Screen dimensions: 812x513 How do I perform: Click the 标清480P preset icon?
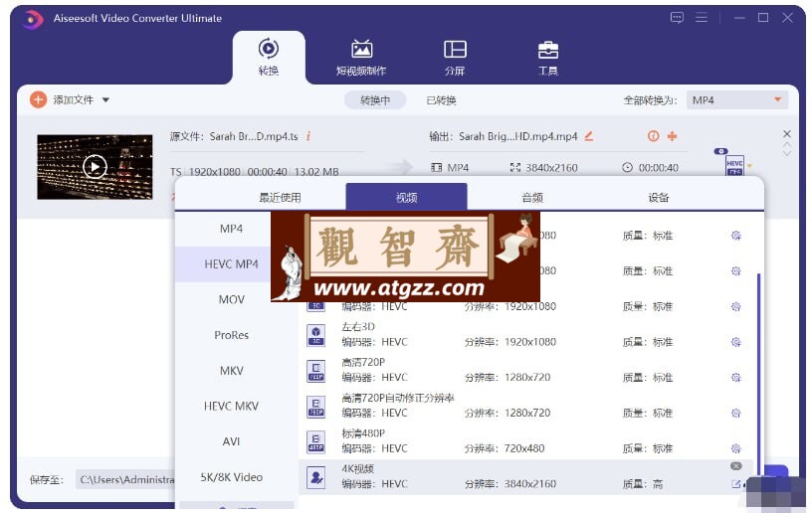point(315,441)
